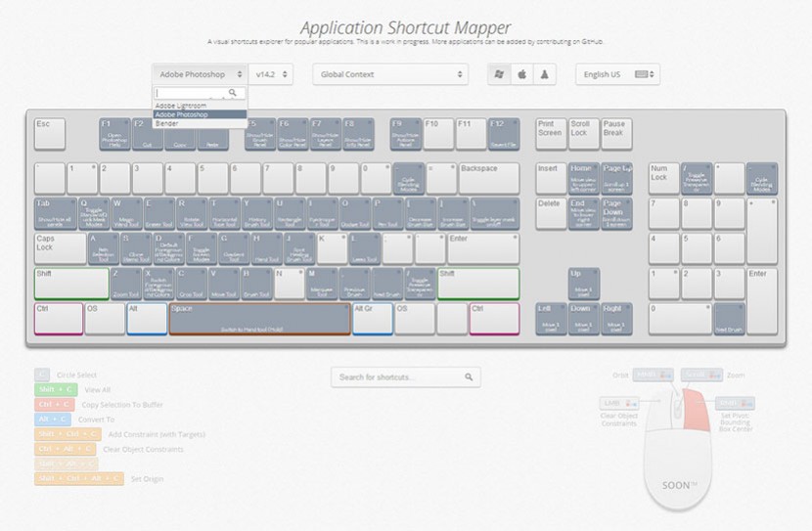This screenshot has height=531, width=812.
Task: Click the Print Screen key
Action: click(x=551, y=134)
